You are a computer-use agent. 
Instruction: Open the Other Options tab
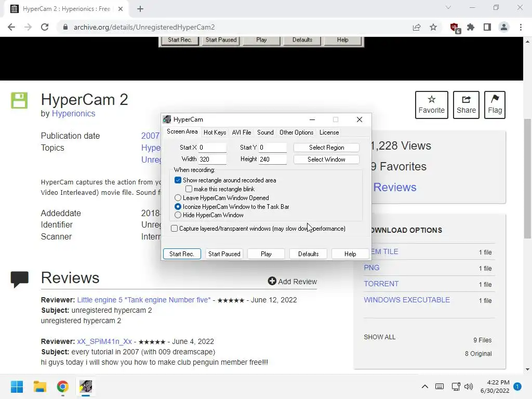point(296,132)
